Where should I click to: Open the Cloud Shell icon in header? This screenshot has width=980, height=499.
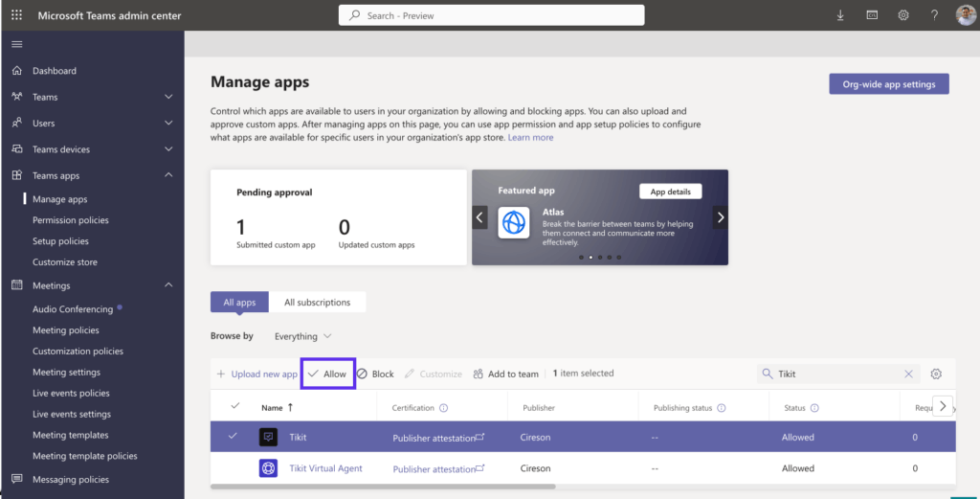pyautogui.click(x=872, y=15)
